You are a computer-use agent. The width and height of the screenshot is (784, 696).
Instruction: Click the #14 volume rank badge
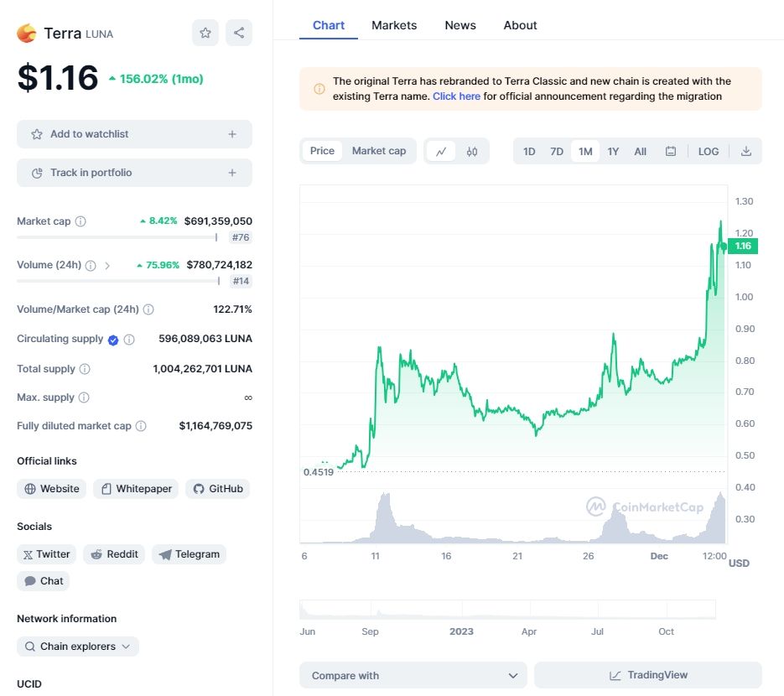click(240, 281)
